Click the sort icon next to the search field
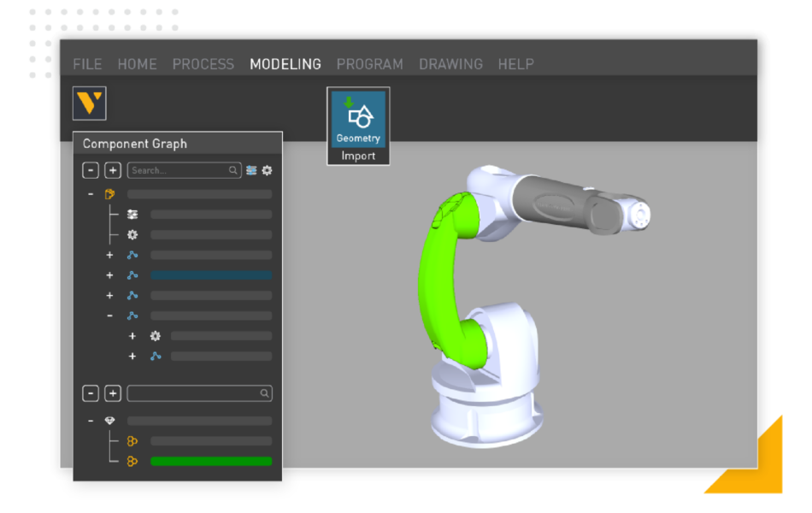This screenshot has width=812, height=513. point(250,170)
